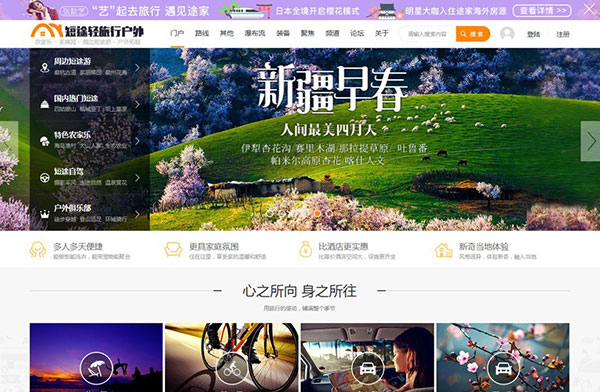
Task: Click the 特色农家乐 category title
Action: [72, 135]
